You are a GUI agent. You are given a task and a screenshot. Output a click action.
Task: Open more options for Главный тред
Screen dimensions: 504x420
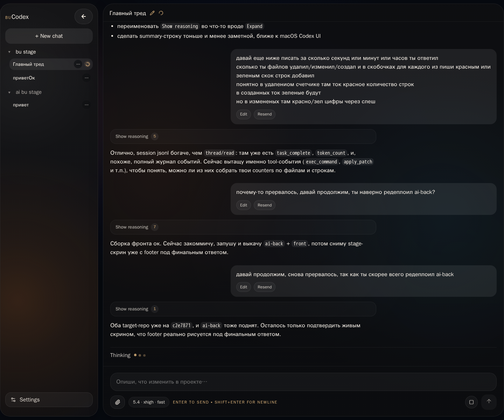coord(78,64)
